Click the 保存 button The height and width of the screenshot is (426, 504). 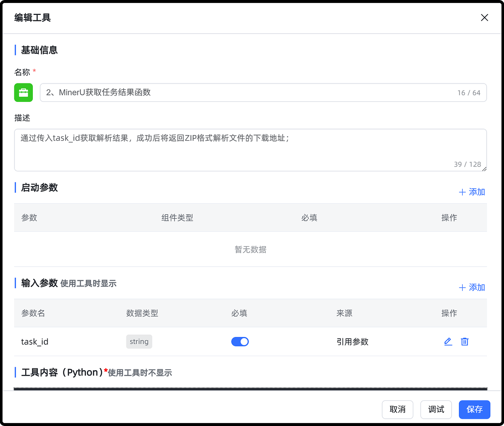474,409
